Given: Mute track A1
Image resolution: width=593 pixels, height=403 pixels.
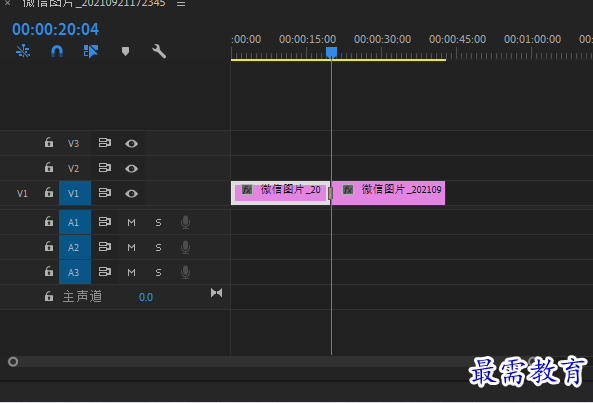Looking at the screenshot, I should coord(131,223).
